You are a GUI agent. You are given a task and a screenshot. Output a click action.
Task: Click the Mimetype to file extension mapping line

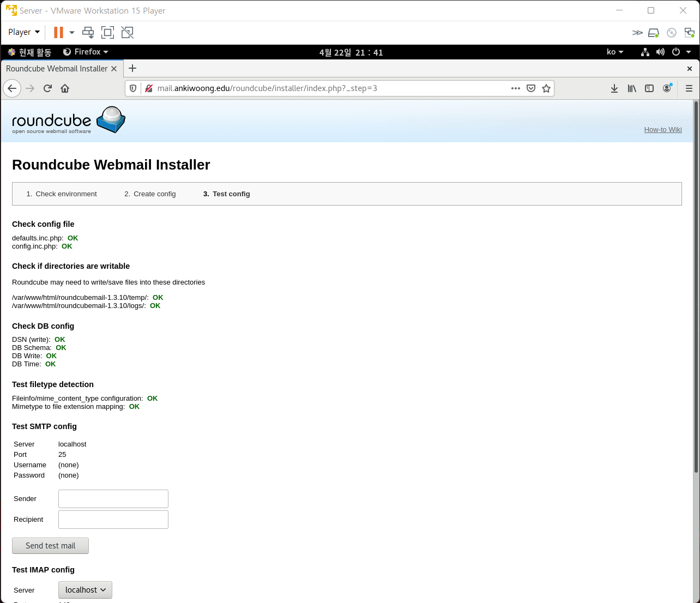tap(76, 407)
